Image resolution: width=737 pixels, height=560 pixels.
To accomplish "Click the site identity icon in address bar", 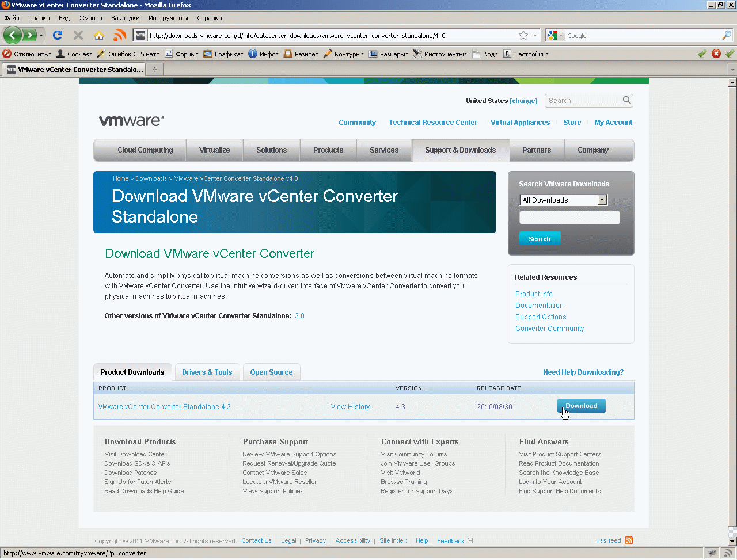I will (x=140, y=36).
